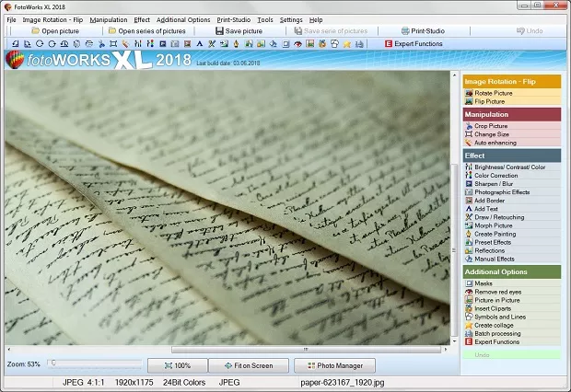Open the Additional Options menu

point(182,19)
